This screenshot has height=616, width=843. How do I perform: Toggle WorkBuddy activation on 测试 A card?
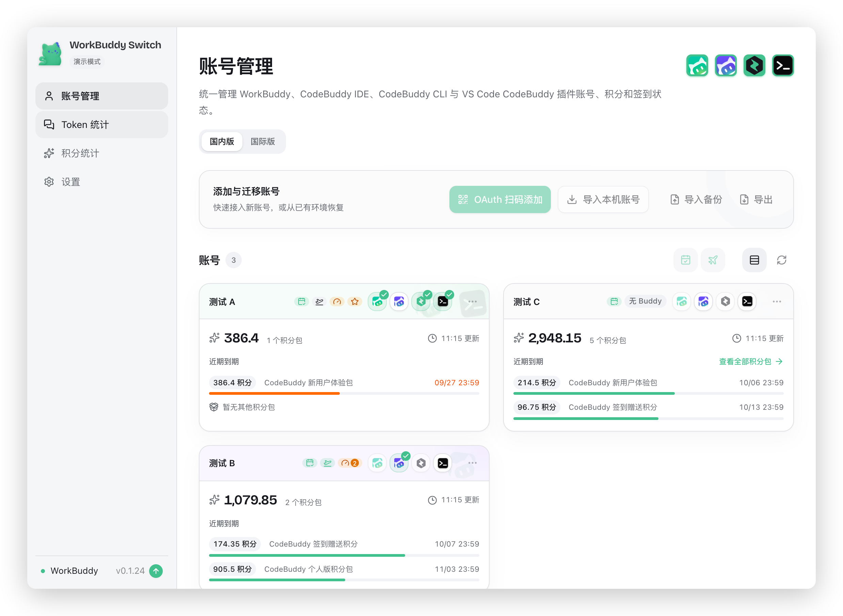tap(377, 301)
